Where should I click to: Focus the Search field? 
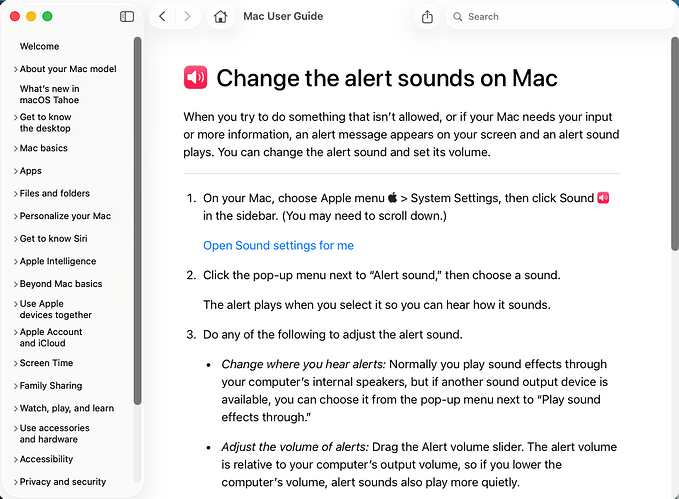tap(559, 16)
